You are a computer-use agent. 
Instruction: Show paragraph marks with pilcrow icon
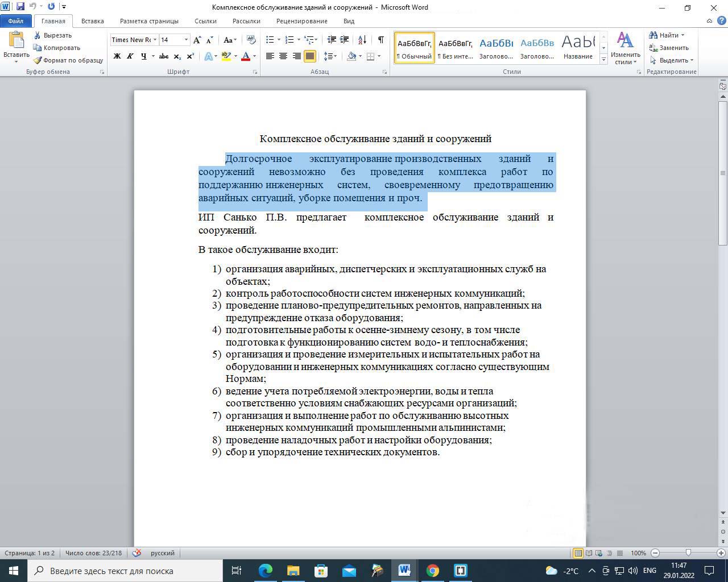(380, 40)
